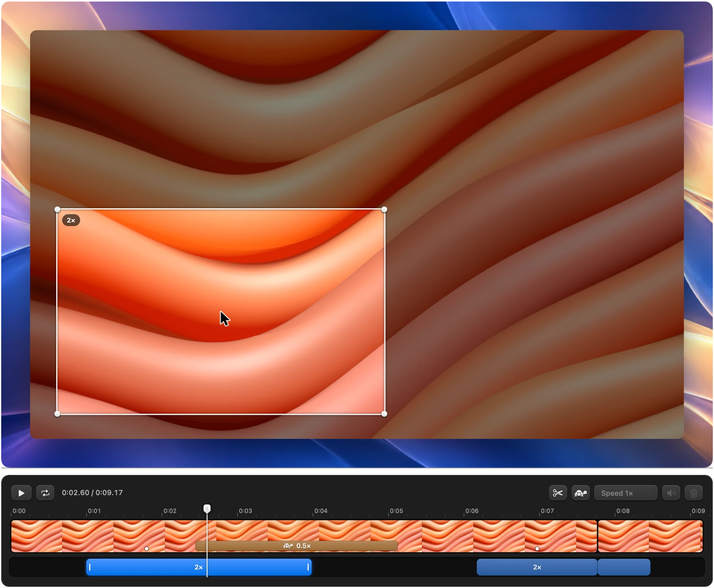Click the 0:01 mark on the timeline ruler
The image size is (714, 588).
[x=94, y=511]
